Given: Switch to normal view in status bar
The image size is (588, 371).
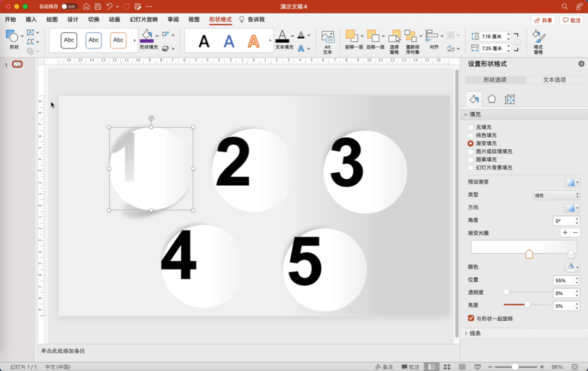Looking at the screenshot, I should 432,367.
